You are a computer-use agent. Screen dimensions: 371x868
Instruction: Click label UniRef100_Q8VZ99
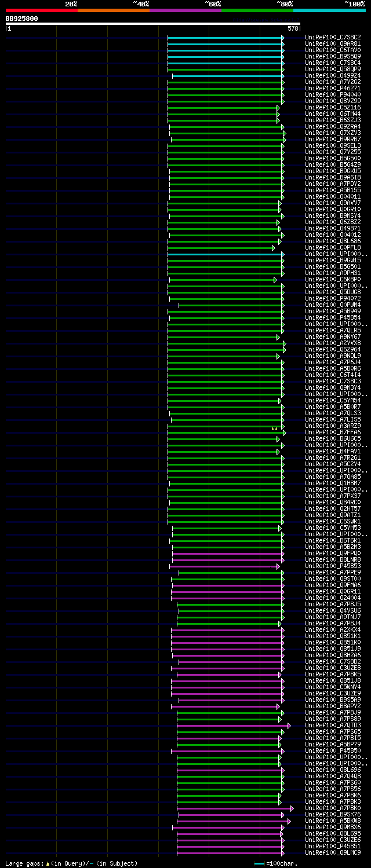click(x=333, y=101)
